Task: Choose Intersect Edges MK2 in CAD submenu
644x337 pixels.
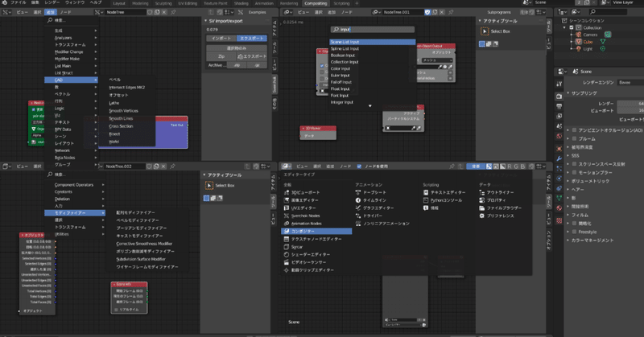Action: click(x=126, y=88)
